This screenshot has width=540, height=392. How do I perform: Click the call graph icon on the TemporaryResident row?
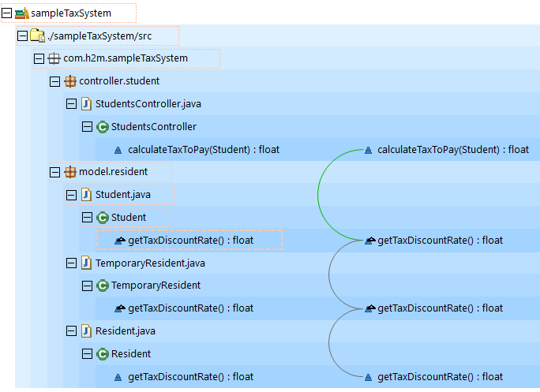370,308
